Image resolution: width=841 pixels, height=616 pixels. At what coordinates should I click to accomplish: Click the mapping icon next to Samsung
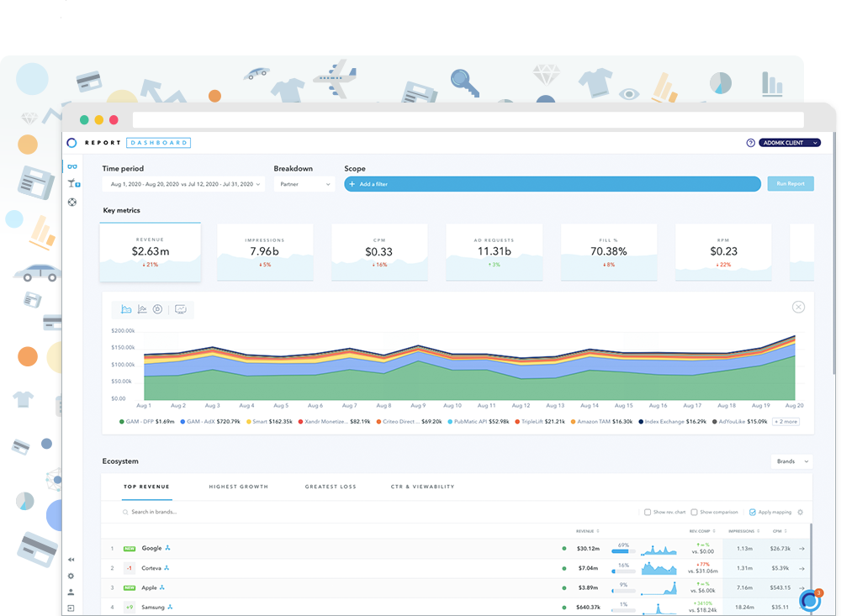170,607
